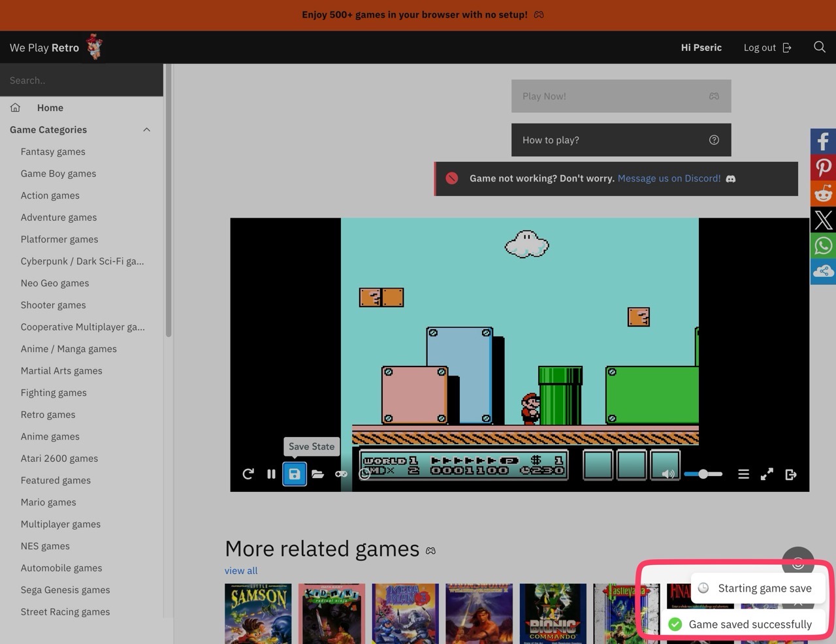Open Fantasy games category
This screenshot has height=644, width=836.
53,152
